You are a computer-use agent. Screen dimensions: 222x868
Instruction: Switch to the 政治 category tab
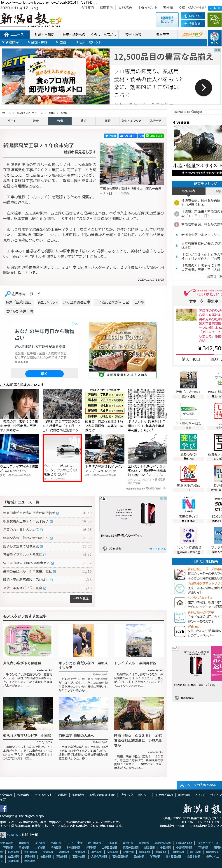coord(83,121)
